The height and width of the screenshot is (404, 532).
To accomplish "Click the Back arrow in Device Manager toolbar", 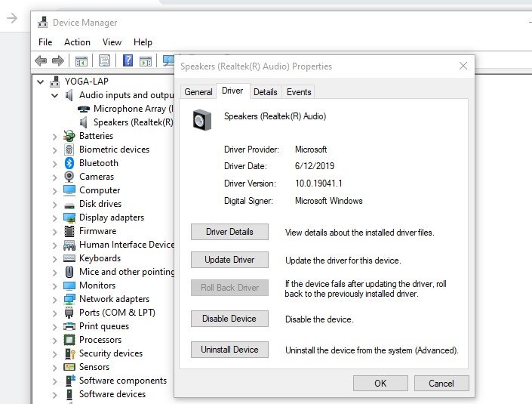I will 41,60.
